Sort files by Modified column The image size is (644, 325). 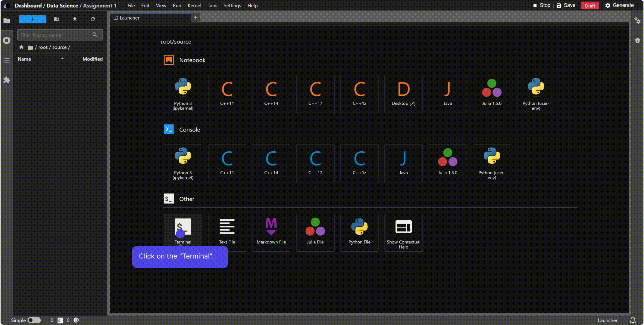pyautogui.click(x=89, y=59)
